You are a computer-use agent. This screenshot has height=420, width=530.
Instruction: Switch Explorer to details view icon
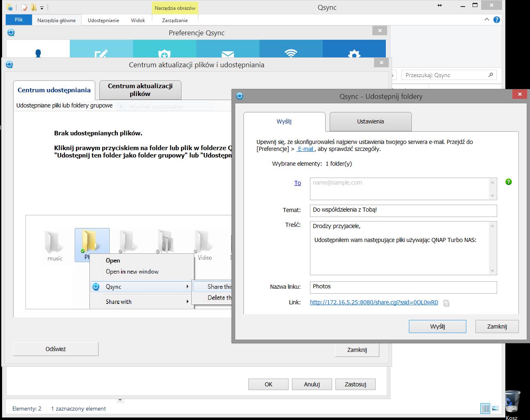(486, 409)
